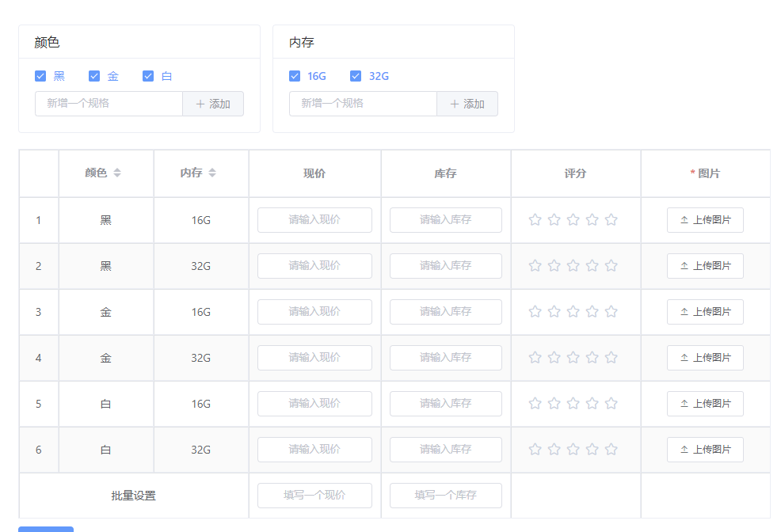This screenshot has height=532, width=781.
Task: Click 库存 input in row 2
Action: (x=445, y=266)
